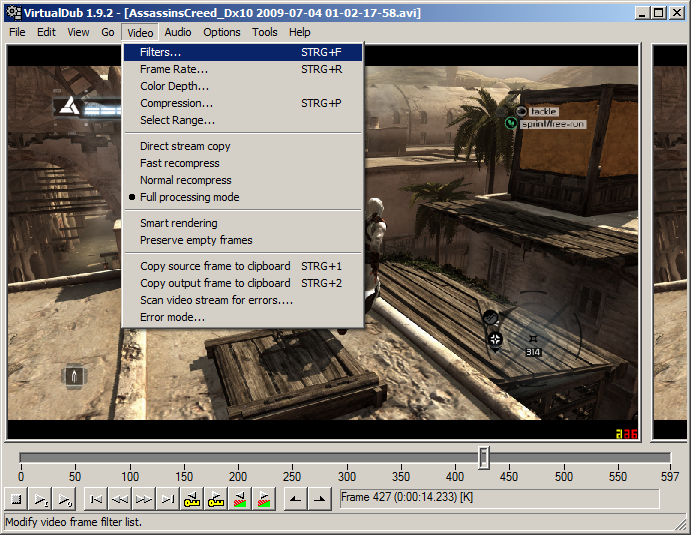
Task: Select Direct stream copy mode
Action: click(x=185, y=146)
